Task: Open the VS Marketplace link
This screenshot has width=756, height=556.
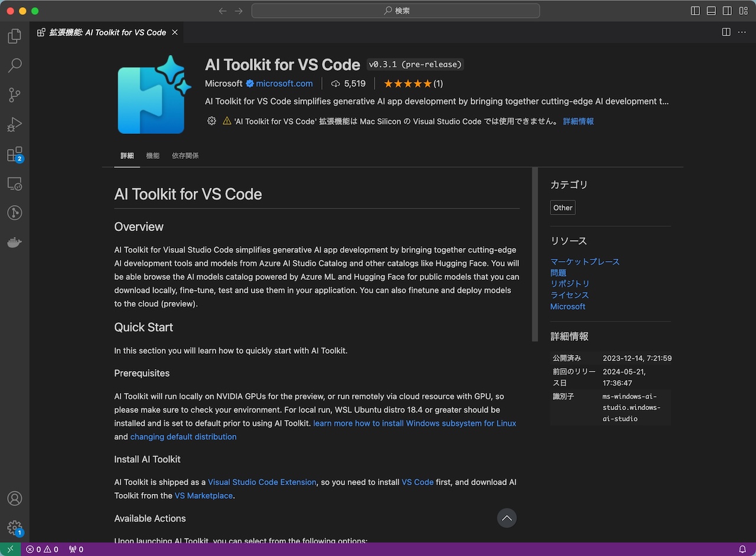Action: click(x=204, y=496)
